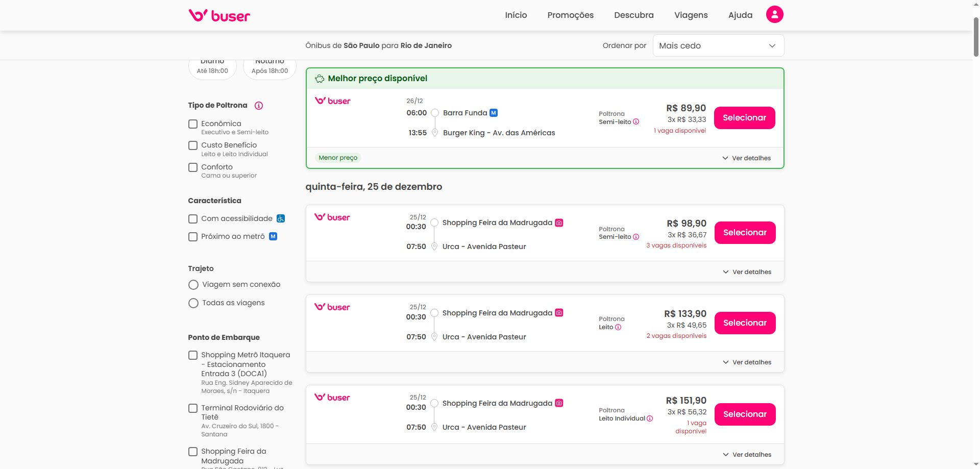Click the info icon beside Poltrona Leito
Image resolution: width=980 pixels, height=469 pixels.
pyautogui.click(x=618, y=327)
